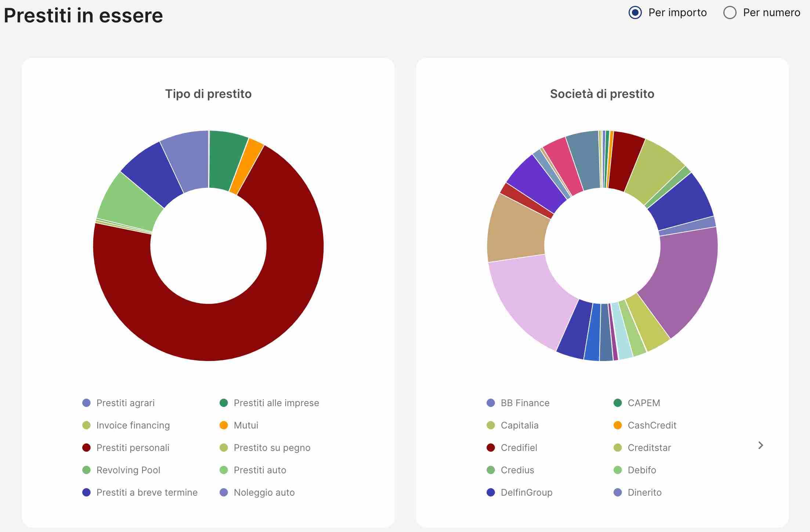Click the Revolving Pool legend marker
Image resolution: width=810 pixels, height=532 pixels.
[x=86, y=470]
